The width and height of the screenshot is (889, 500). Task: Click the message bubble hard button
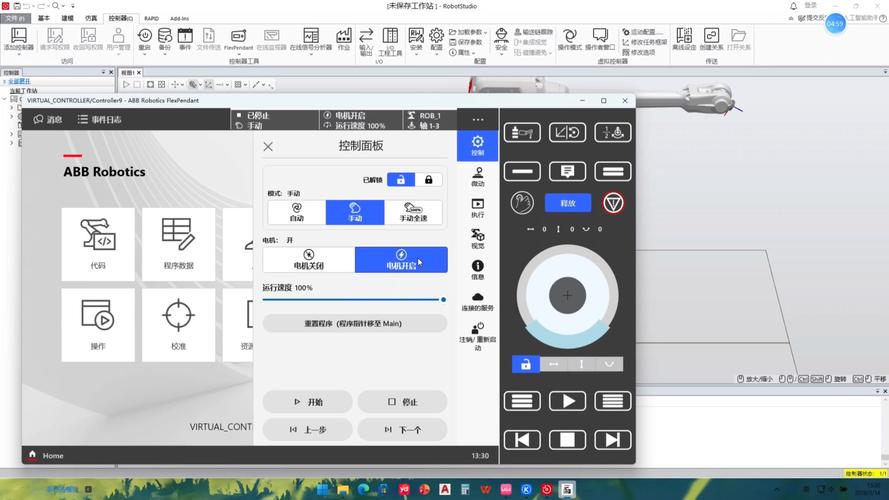pos(568,171)
